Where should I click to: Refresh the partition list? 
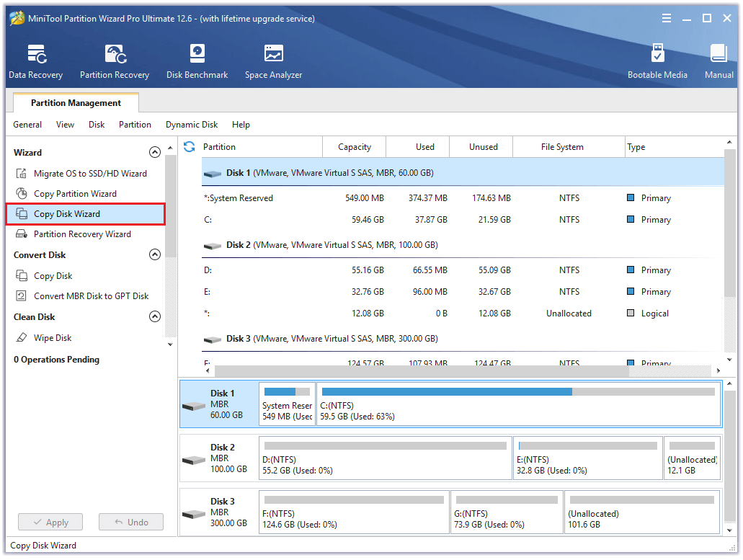(188, 146)
